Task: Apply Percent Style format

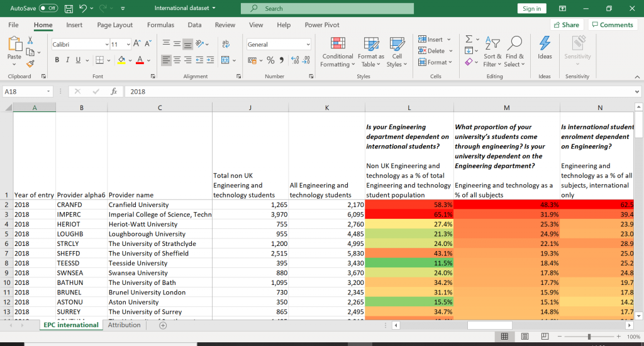Action: pyautogui.click(x=270, y=60)
